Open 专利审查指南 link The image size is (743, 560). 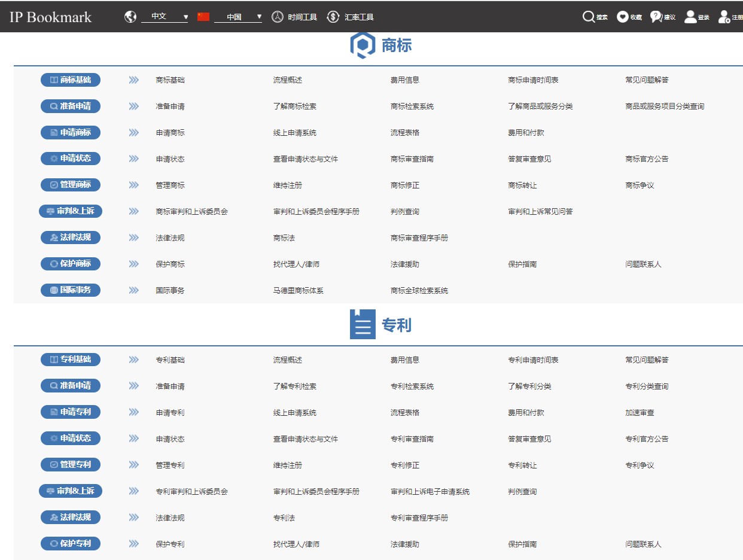pos(412,439)
